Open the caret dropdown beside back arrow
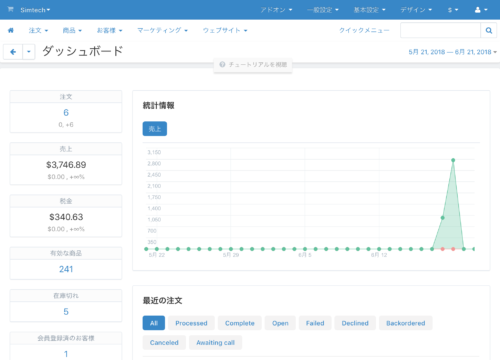This screenshot has width=500, height=360. tap(29, 52)
